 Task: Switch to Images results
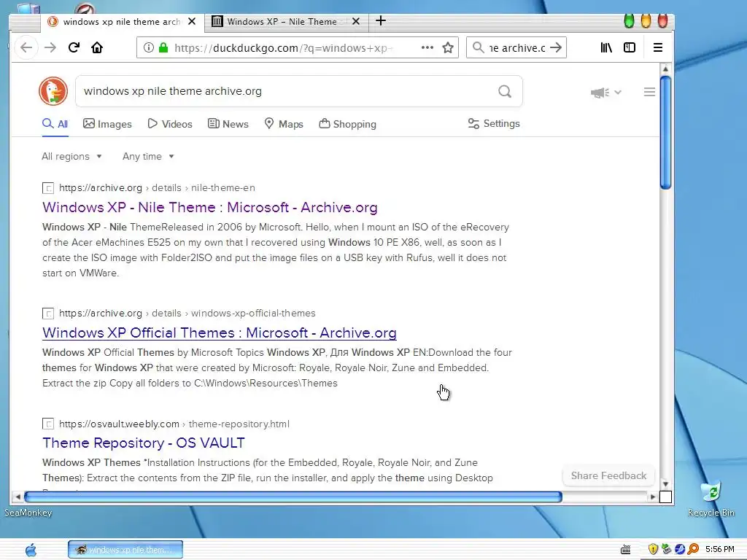108,124
